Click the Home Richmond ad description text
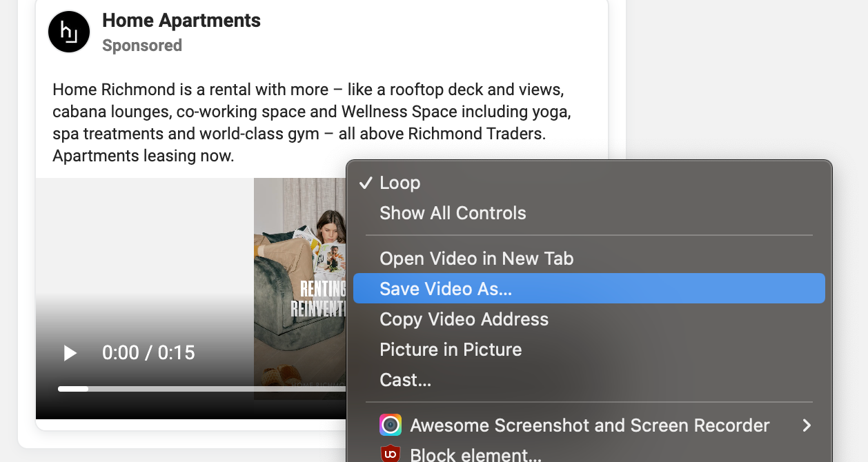The height and width of the screenshot is (462, 868). coord(310,123)
